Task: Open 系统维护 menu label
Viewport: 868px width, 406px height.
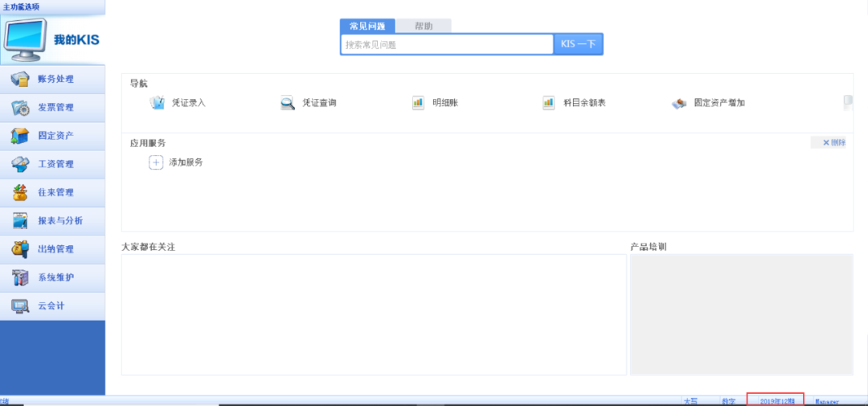Action: (55, 277)
